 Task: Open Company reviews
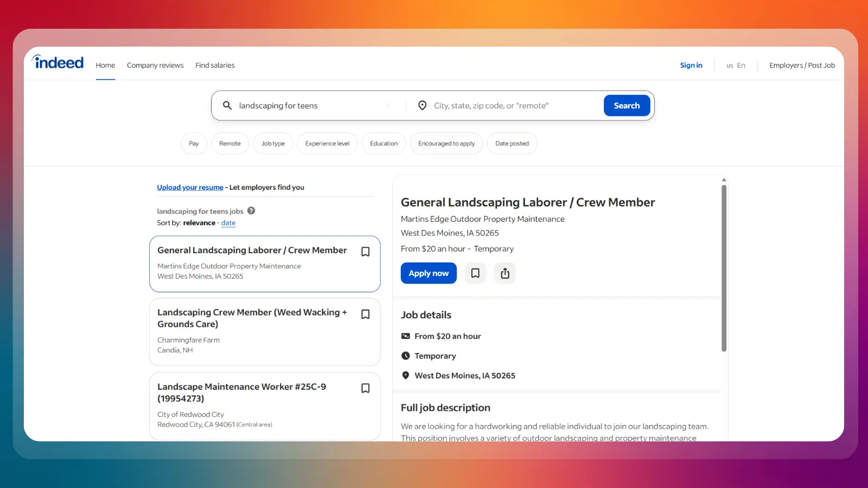point(155,66)
